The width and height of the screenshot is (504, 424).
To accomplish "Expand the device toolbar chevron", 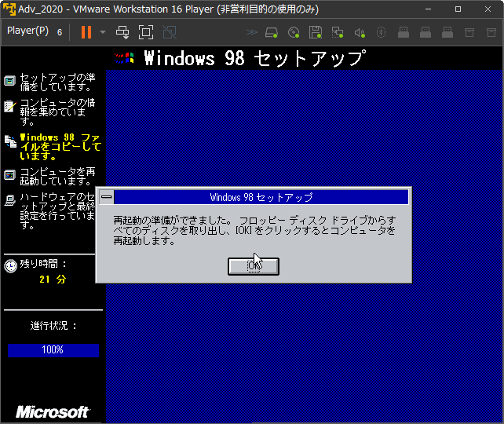I will coord(252,32).
